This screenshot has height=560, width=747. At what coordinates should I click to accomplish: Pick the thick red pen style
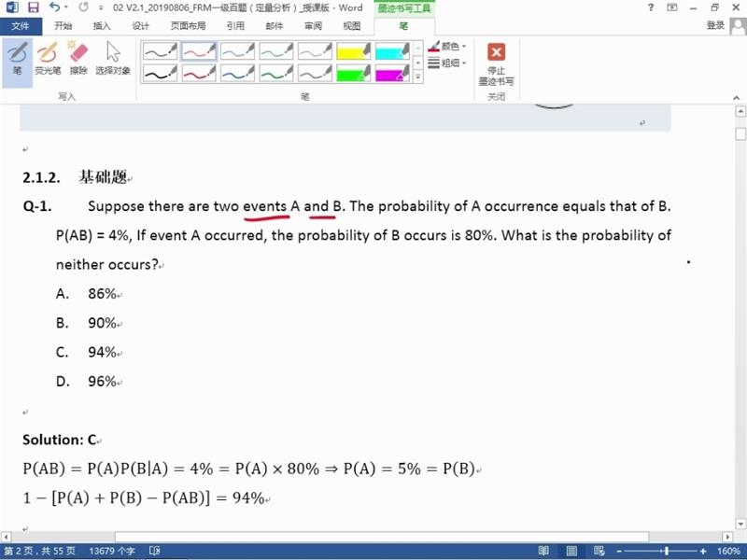click(x=199, y=74)
